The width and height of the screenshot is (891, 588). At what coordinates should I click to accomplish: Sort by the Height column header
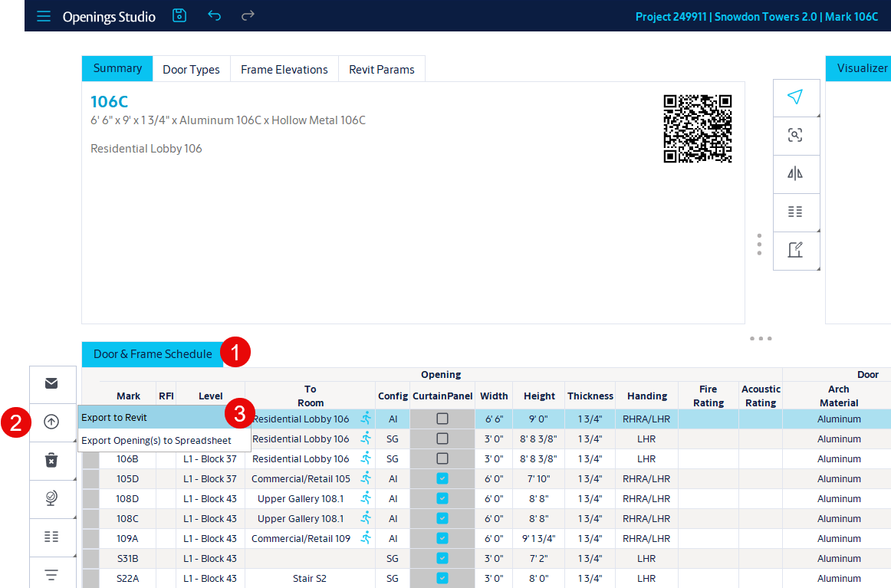[539, 396]
